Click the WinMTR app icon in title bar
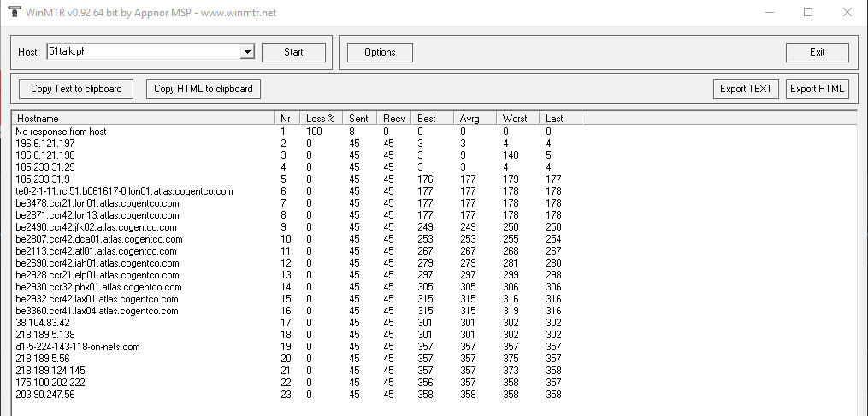 coord(13,12)
